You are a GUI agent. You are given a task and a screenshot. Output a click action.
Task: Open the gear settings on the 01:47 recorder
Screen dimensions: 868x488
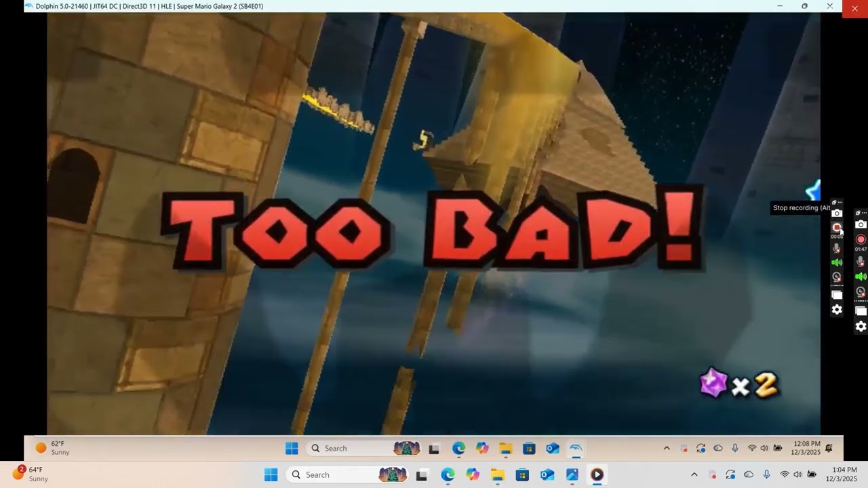(861, 327)
